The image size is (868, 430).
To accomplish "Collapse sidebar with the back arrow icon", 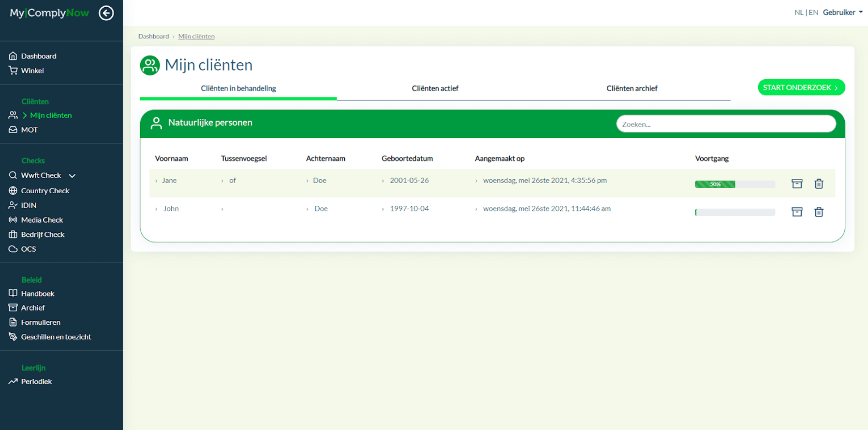I will [106, 13].
